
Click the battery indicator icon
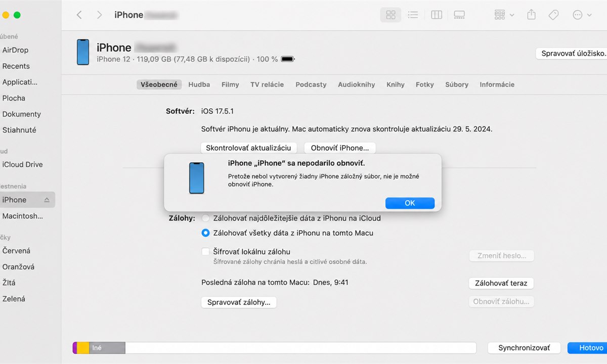[288, 59]
